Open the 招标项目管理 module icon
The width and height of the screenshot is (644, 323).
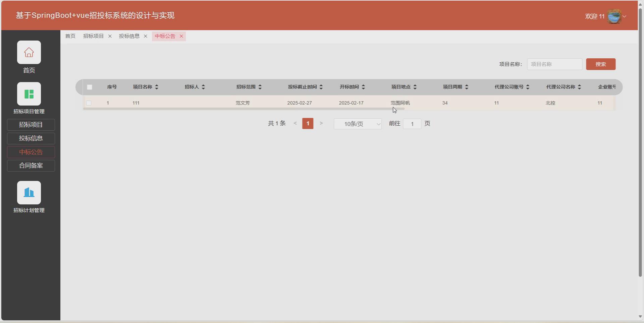tap(29, 94)
